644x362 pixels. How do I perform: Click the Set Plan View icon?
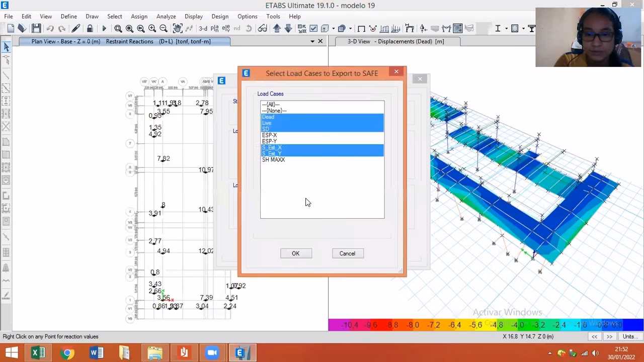215,29
